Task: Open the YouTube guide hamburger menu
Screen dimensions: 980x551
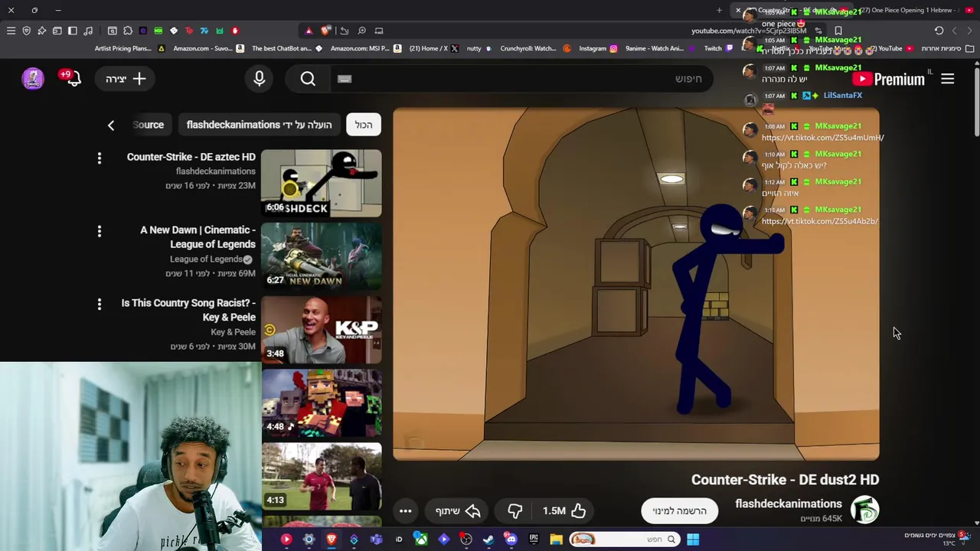Action: [x=947, y=79]
